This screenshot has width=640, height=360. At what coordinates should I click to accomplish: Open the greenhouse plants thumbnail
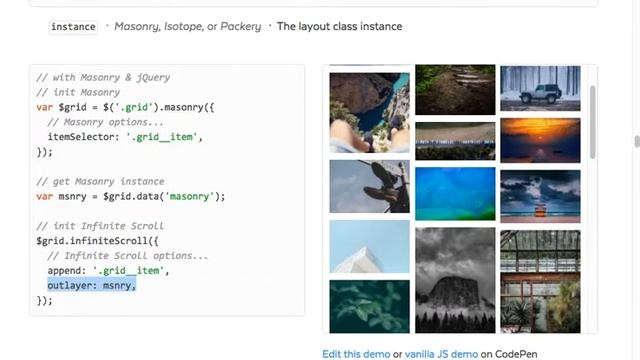540,282
